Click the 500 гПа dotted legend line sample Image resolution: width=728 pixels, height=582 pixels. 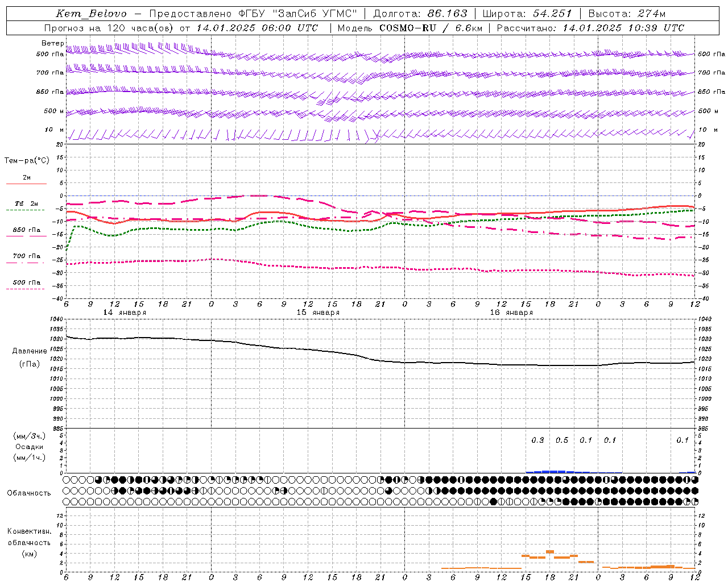point(25,289)
